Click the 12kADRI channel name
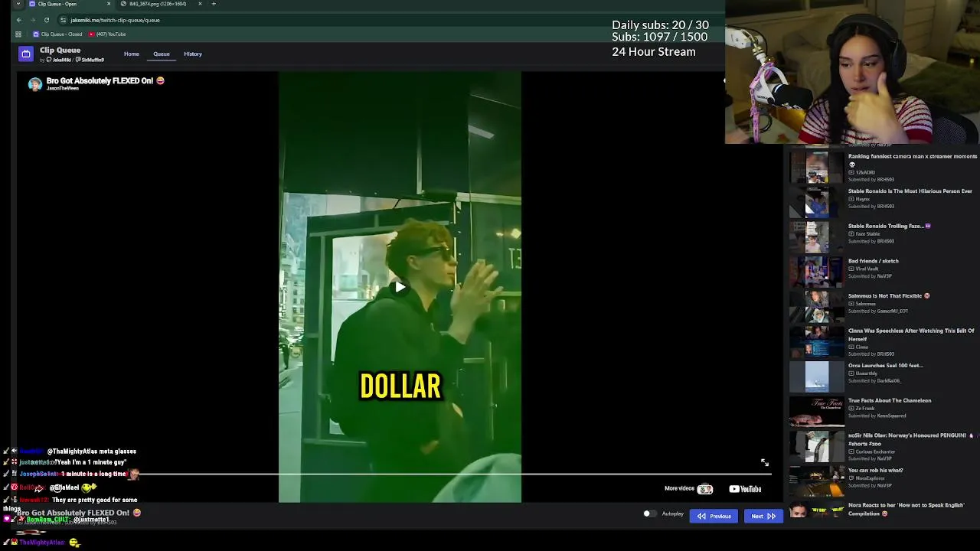980x551 pixels. click(865, 172)
